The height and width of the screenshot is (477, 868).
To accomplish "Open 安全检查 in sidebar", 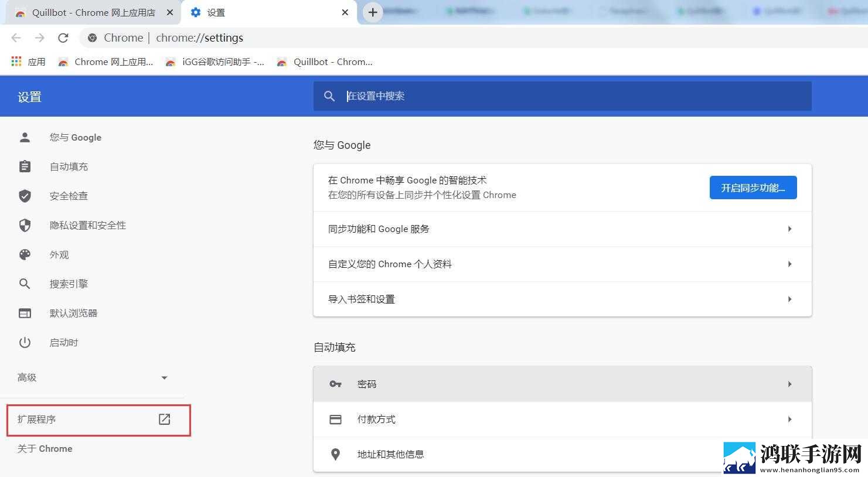I will pyautogui.click(x=69, y=196).
